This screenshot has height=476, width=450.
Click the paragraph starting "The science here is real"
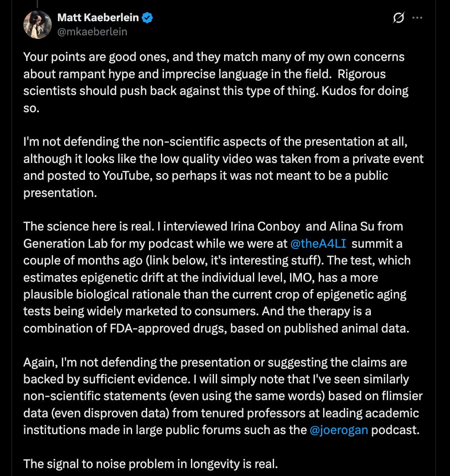pyautogui.click(x=217, y=277)
